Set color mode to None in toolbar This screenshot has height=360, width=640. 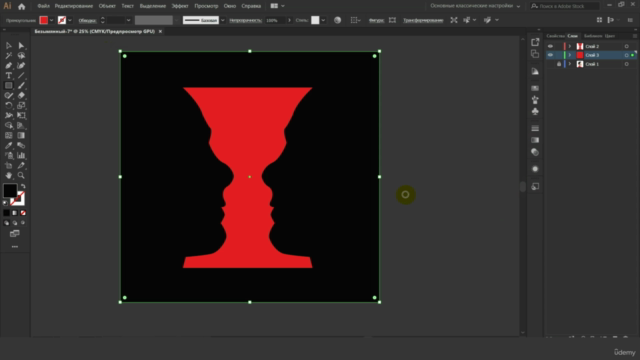tap(23, 213)
